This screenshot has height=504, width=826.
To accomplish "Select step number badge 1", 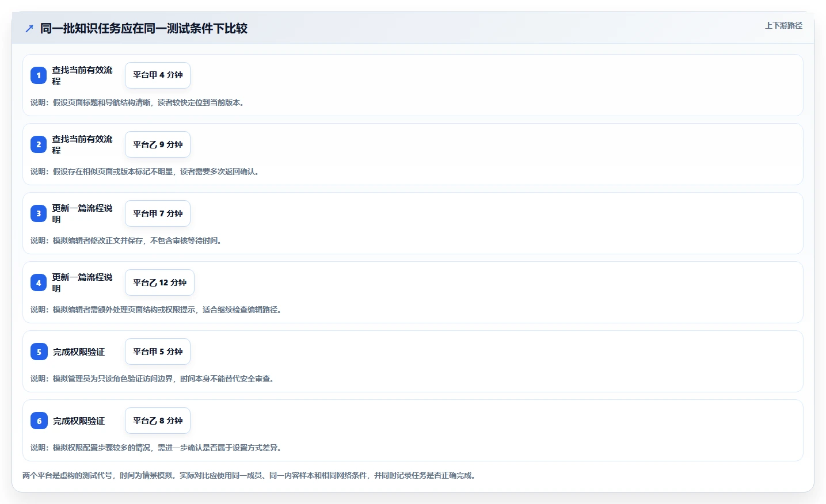I will click(39, 75).
